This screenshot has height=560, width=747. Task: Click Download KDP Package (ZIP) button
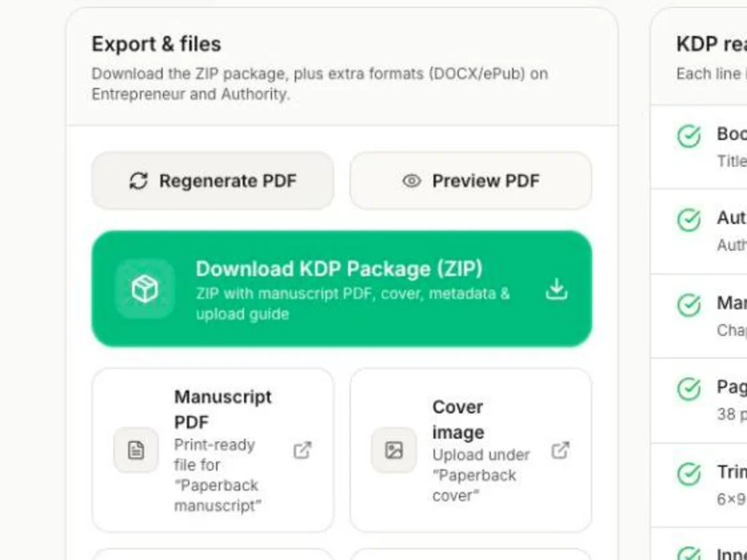[x=342, y=289]
